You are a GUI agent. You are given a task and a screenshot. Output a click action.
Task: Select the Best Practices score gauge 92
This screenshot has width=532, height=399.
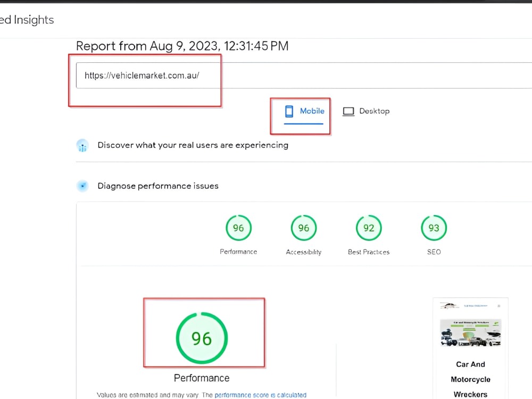(369, 228)
